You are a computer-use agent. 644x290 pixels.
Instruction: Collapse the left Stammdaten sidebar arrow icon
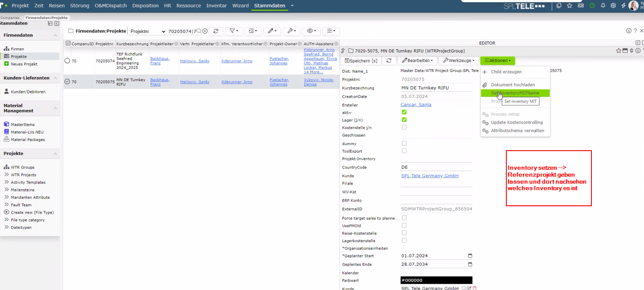tap(57, 23)
